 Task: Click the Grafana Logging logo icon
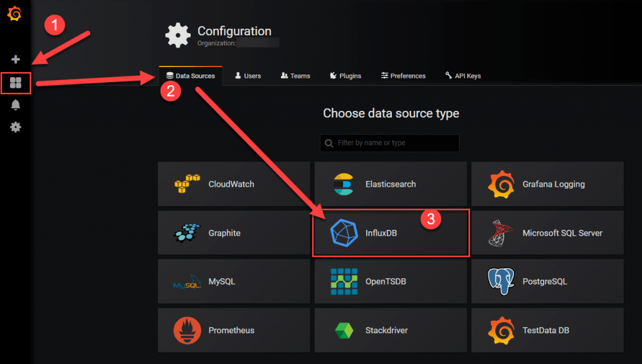pos(501,184)
